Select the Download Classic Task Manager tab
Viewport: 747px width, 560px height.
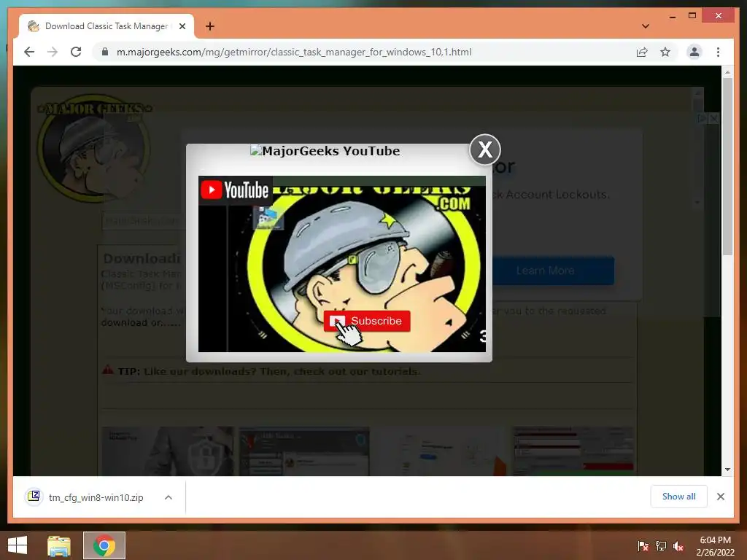(107, 26)
